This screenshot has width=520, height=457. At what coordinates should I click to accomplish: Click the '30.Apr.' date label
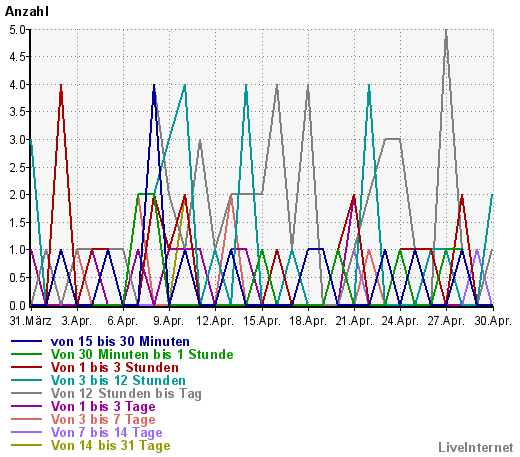tap(493, 321)
